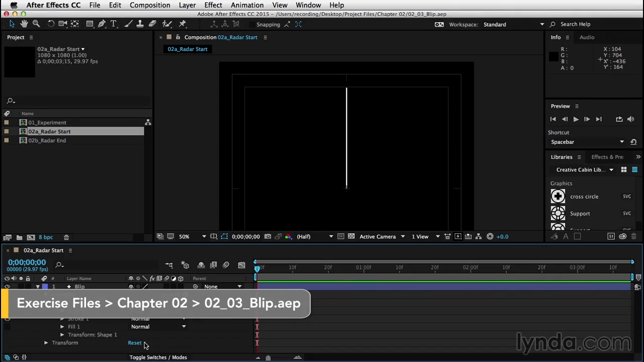Open the Workspace Standard dropdown
Viewport: 644px width, 362px height.
click(x=514, y=24)
